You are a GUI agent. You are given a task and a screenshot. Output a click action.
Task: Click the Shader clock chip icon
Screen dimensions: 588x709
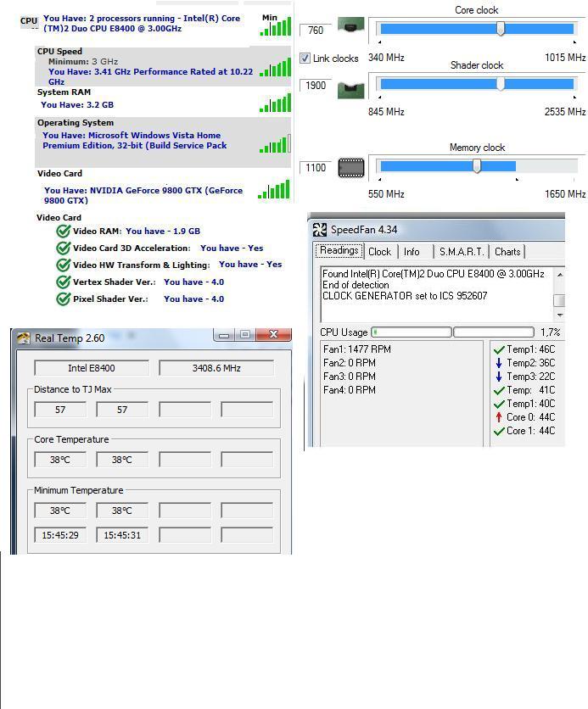click(351, 89)
